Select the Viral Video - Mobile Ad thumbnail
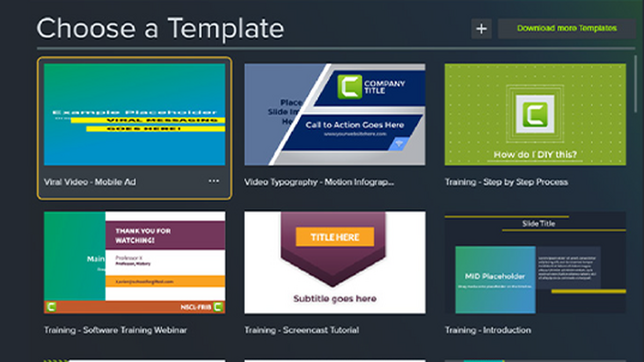Screen dimensions: 644x362 point(134,114)
